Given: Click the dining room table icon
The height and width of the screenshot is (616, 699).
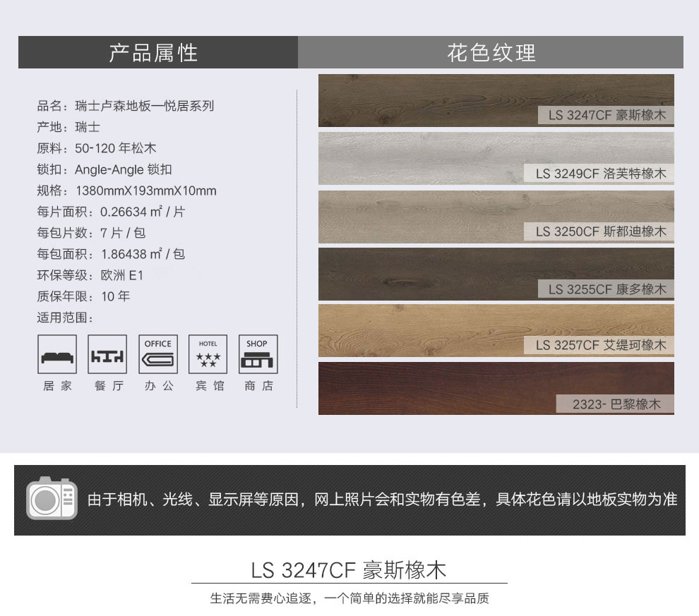Looking at the screenshot, I should point(107,354).
